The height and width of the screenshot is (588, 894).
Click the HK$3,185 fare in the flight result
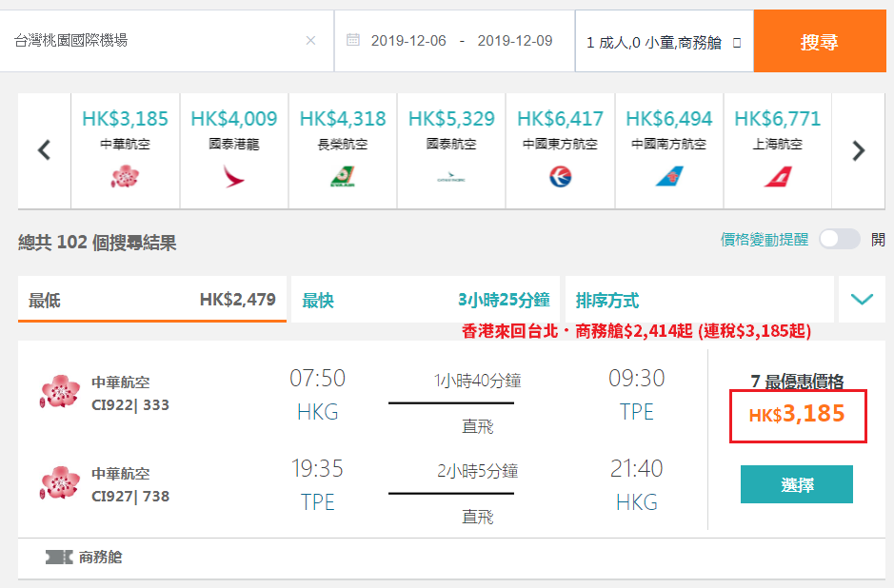point(797,414)
